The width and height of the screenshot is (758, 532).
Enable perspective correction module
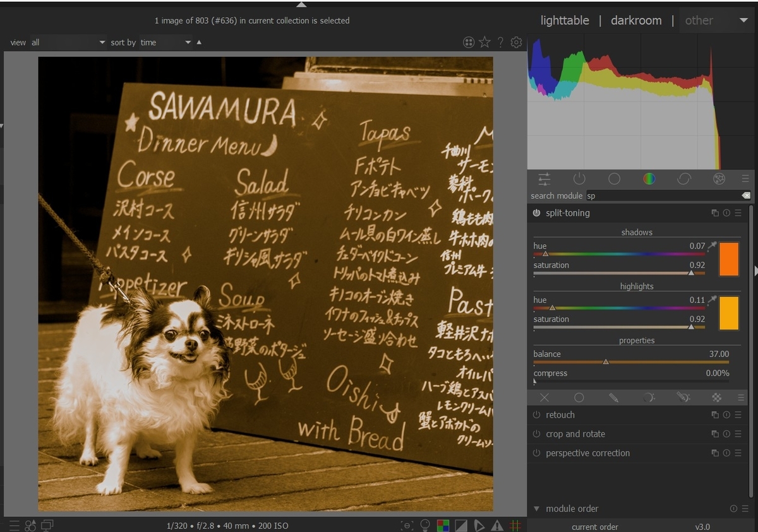click(x=536, y=453)
